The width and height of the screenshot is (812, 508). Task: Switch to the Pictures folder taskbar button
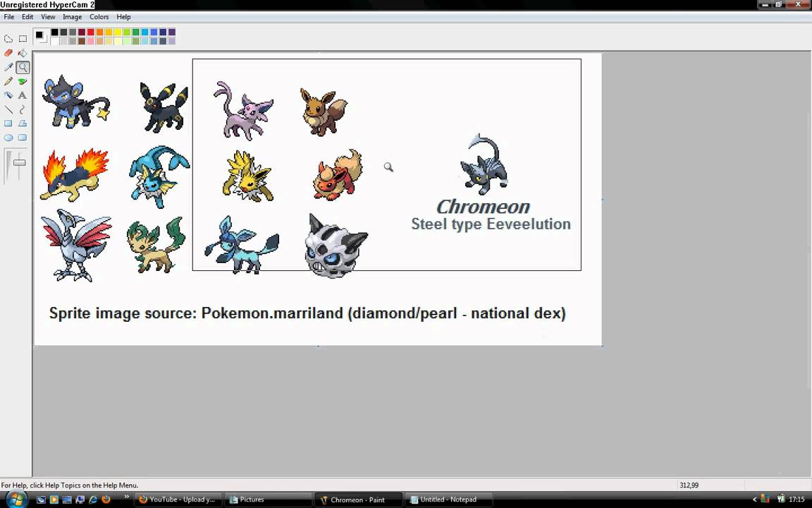point(269,500)
